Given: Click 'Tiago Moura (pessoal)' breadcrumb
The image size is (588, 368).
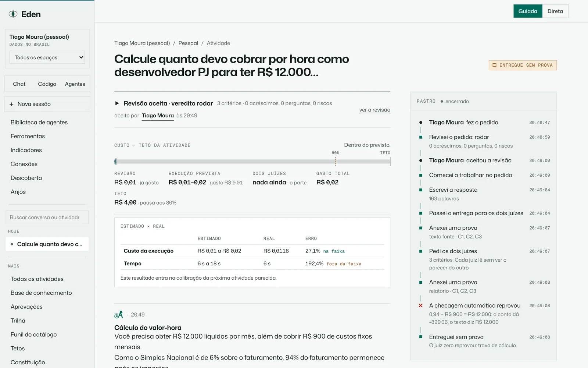Looking at the screenshot, I should pyautogui.click(x=142, y=43).
